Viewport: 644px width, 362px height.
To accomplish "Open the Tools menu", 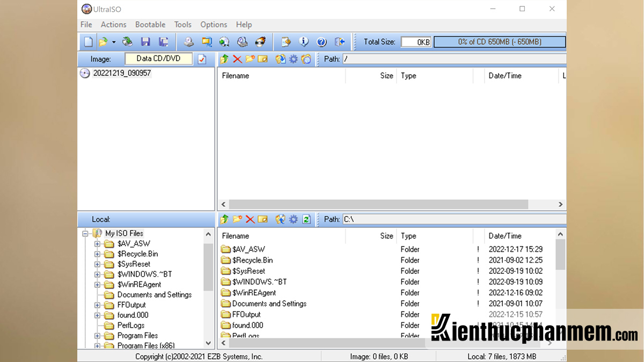I will (x=182, y=25).
